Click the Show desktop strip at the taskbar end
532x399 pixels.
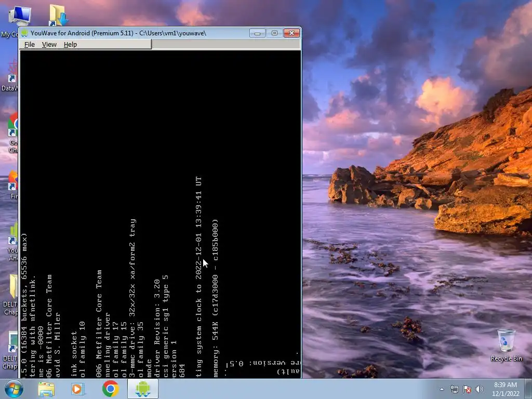pos(528,389)
